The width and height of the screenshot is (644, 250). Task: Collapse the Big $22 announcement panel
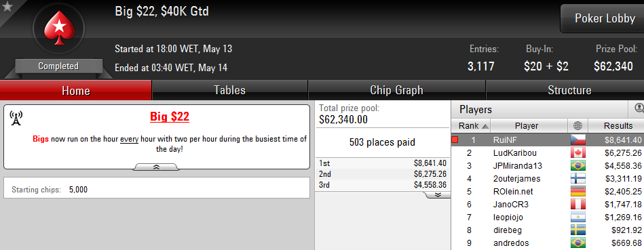157,167
